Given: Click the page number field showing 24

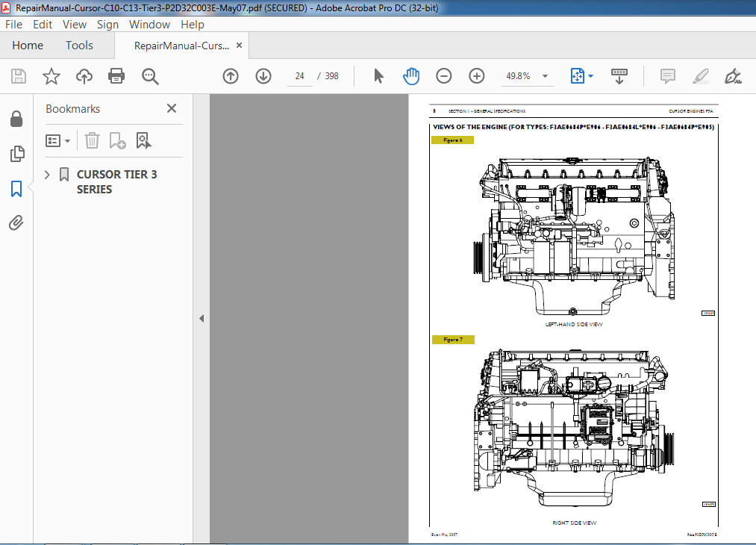Looking at the screenshot, I should pos(300,76).
